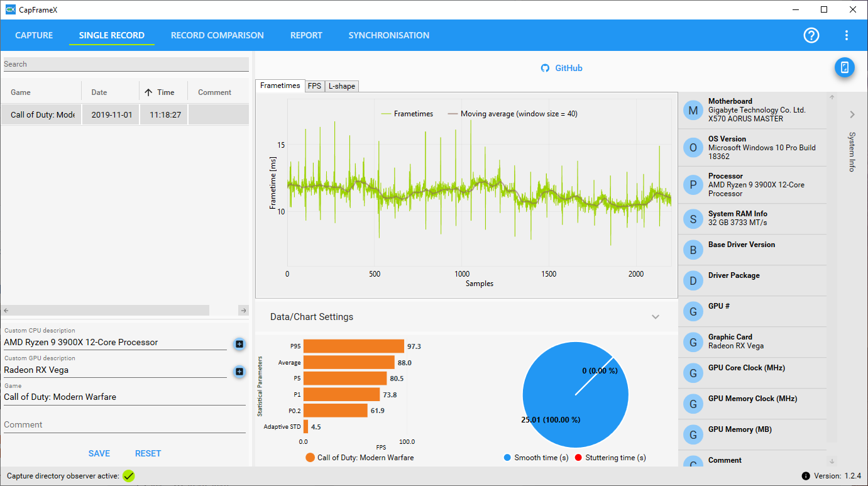Open the GitHub link

562,68
